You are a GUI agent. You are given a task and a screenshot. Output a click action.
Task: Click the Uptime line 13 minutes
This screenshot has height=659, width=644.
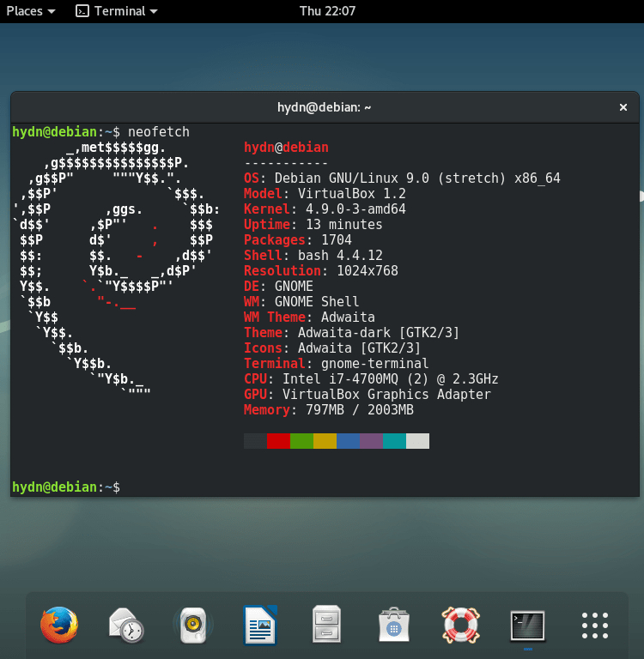[313, 225]
